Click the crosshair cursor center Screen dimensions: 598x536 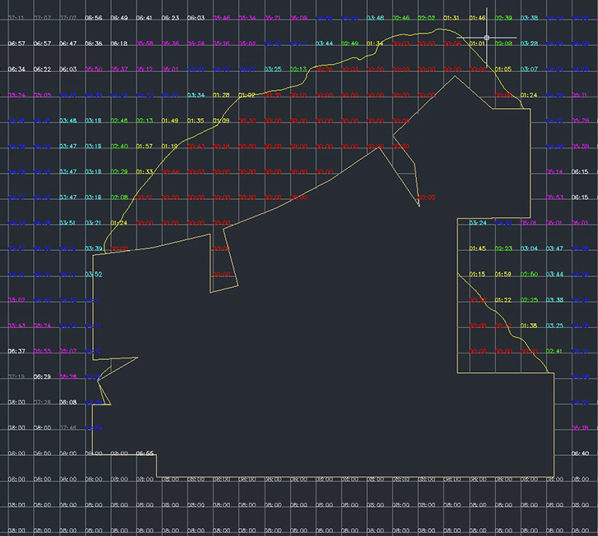[487, 38]
